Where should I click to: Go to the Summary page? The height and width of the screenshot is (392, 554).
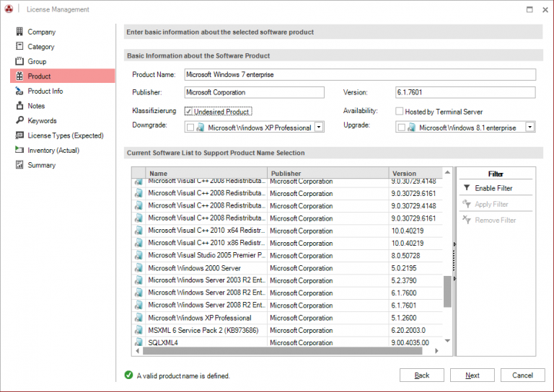(41, 165)
